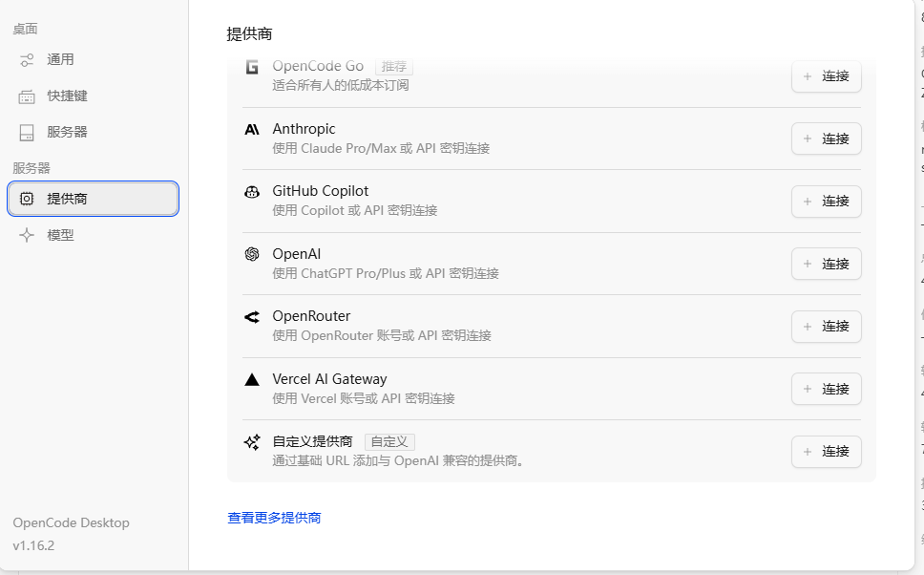Click '使用 Vercel 账号或 API 密钥连接' description

coord(364,398)
